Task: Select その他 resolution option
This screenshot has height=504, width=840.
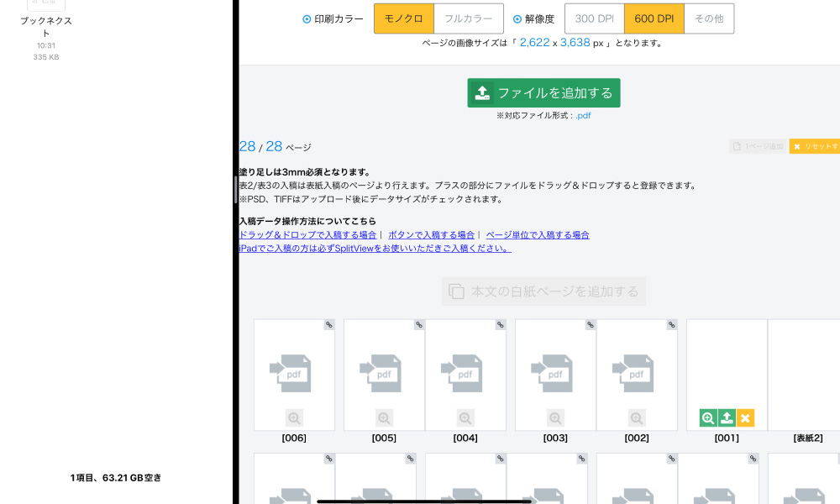Action: [x=709, y=18]
